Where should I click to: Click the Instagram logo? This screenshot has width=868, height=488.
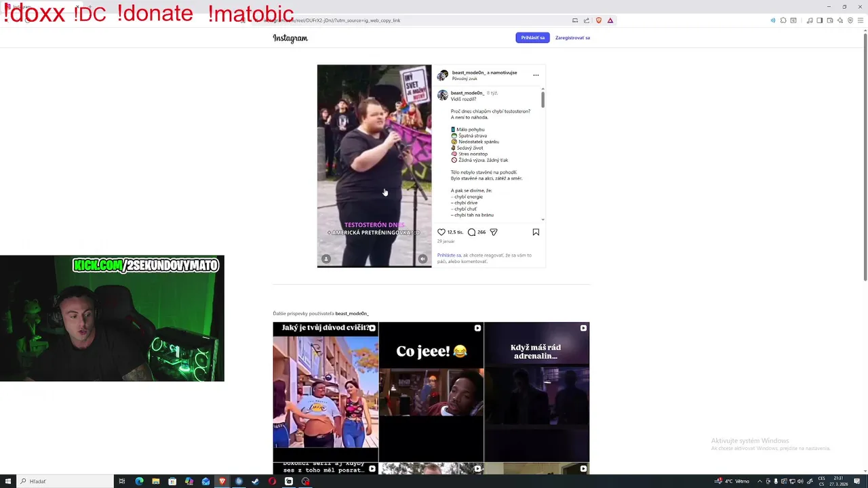pos(290,38)
